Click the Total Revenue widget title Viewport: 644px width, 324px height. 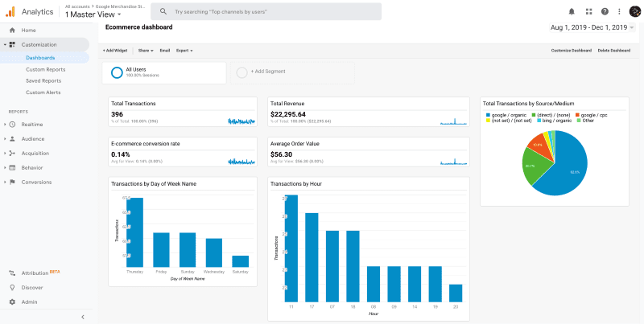[x=287, y=104]
